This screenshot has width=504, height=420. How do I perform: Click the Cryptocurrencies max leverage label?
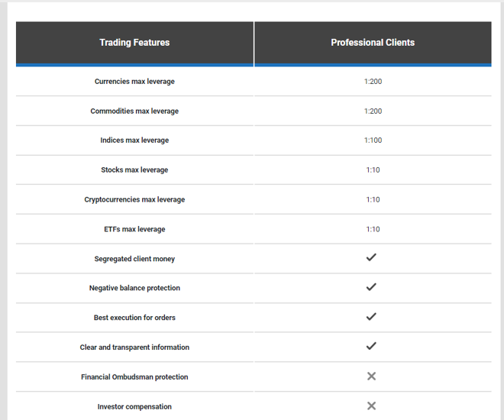(x=134, y=199)
